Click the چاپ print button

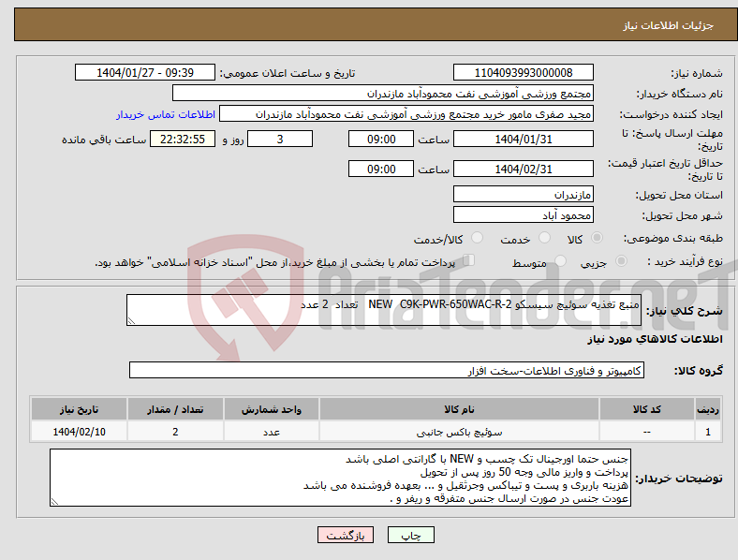pos(411,535)
